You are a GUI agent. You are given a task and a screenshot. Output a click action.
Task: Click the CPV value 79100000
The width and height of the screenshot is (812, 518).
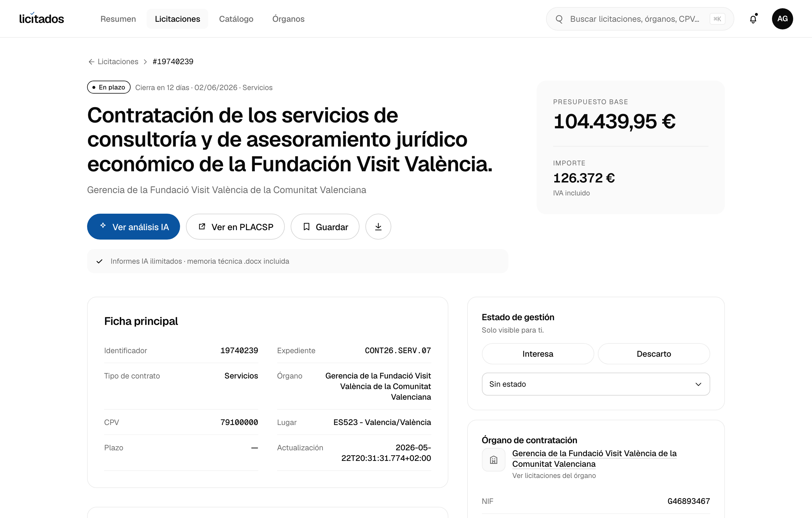click(239, 422)
